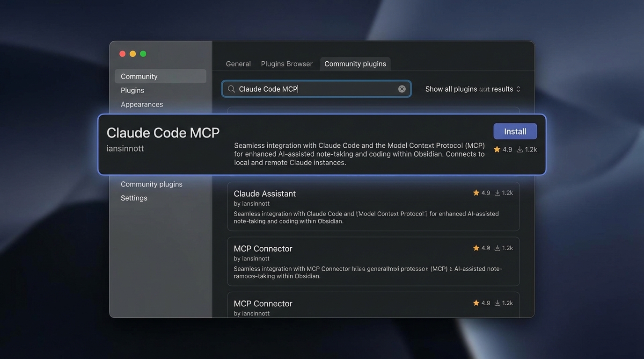Screen dimensions: 644x359
Task: Open Appearances in the sidebar
Action: (x=142, y=104)
